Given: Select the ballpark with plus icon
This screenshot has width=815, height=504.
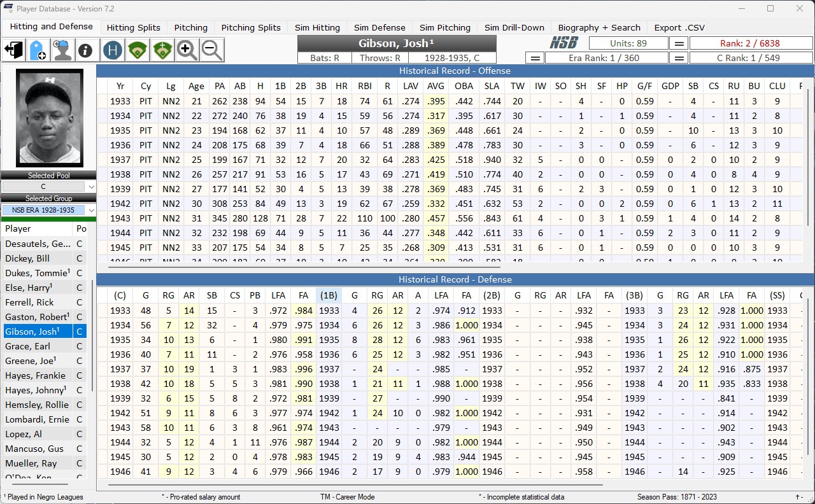Looking at the screenshot, I should 162,50.
